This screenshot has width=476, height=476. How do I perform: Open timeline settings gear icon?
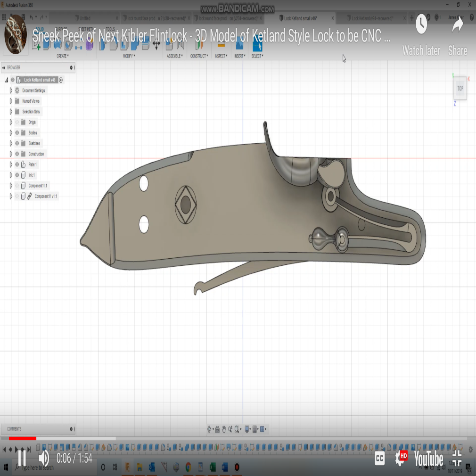coord(471,449)
